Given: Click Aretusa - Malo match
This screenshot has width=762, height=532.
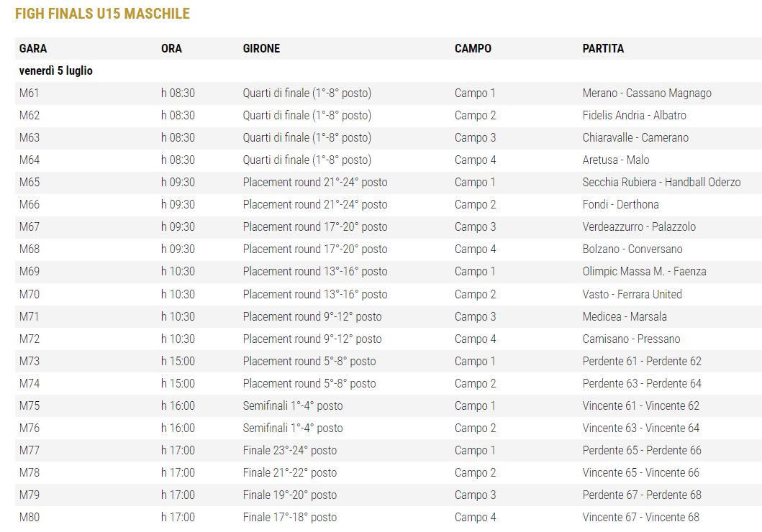Looking at the screenshot, I should (x=616, y=160).
